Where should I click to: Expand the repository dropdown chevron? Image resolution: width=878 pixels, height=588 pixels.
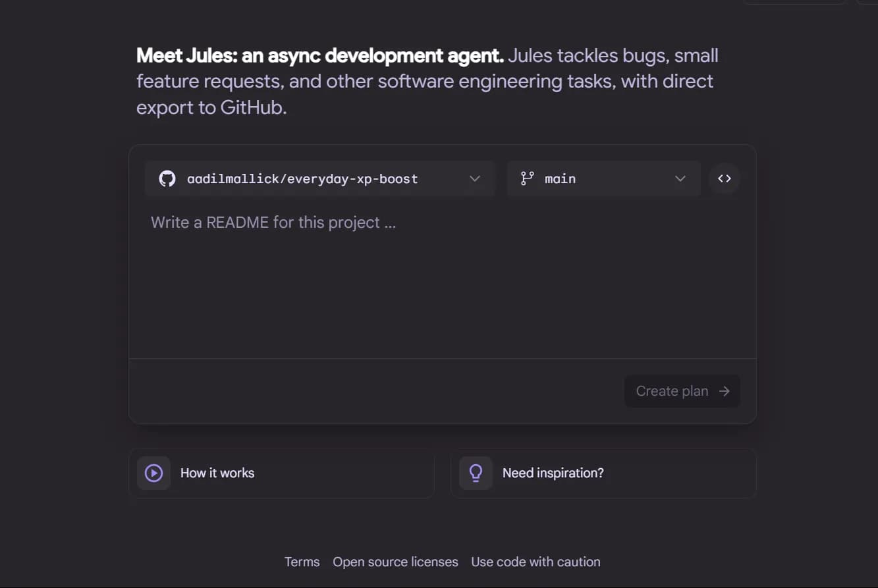tap(475, 178)
